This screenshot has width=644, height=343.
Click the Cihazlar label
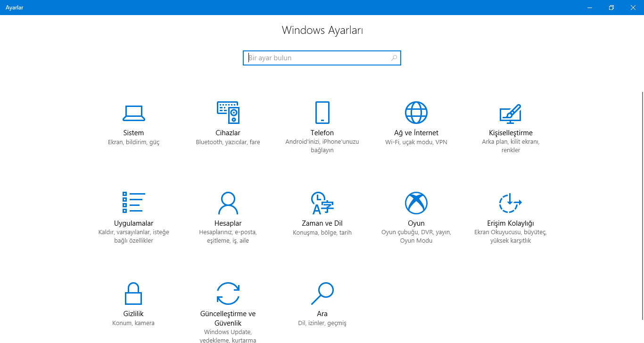point(228,133)
